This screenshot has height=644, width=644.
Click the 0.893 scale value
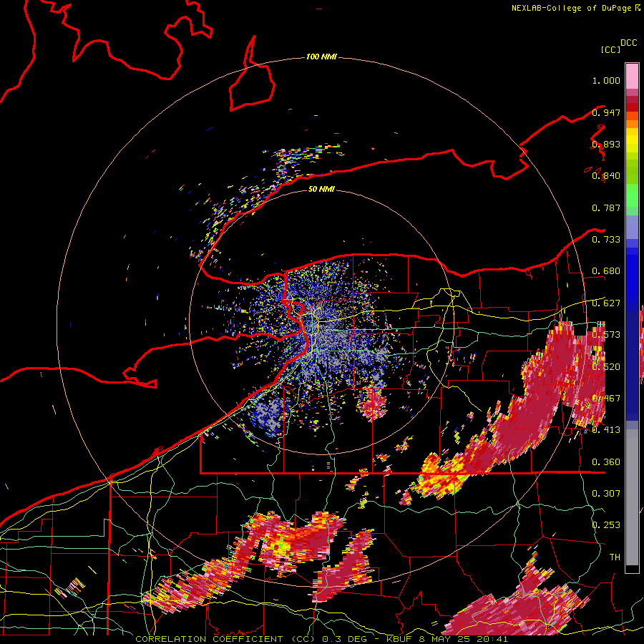click(606, 144)
